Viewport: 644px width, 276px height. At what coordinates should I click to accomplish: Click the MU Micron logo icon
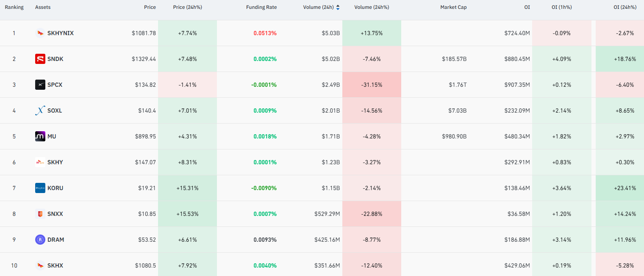tap(40, 136)
